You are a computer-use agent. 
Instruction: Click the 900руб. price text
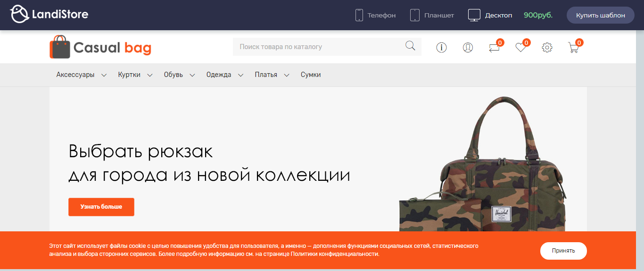click(538, 15)
